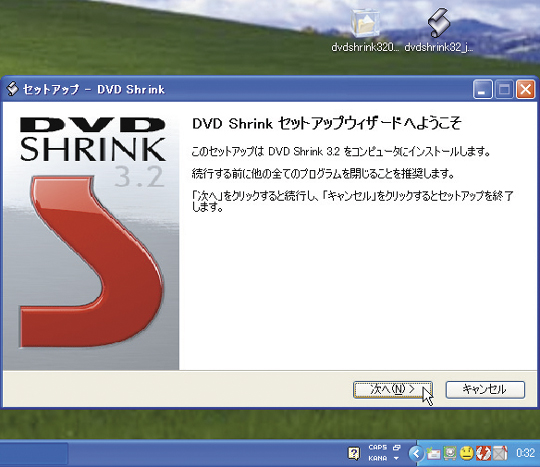This screenshot has height=467, width=540.
Task: Toggle the KANA indicator in the language bar
Action: coord(377,458)
